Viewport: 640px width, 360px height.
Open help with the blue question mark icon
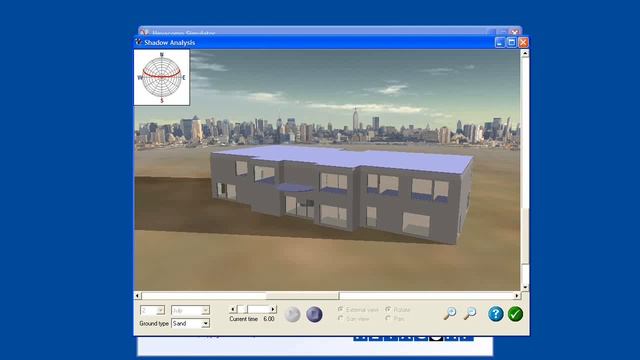(496, 314)
